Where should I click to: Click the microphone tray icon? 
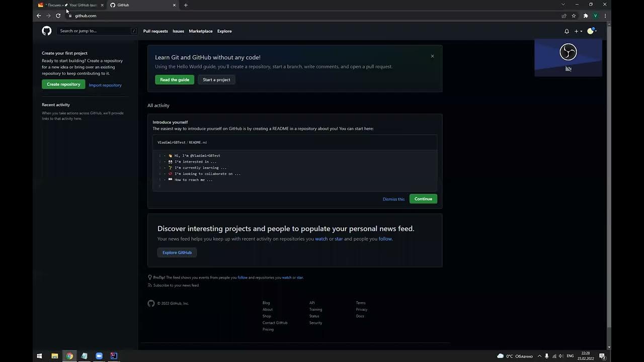pyautogui.click(x=547, y=356)
